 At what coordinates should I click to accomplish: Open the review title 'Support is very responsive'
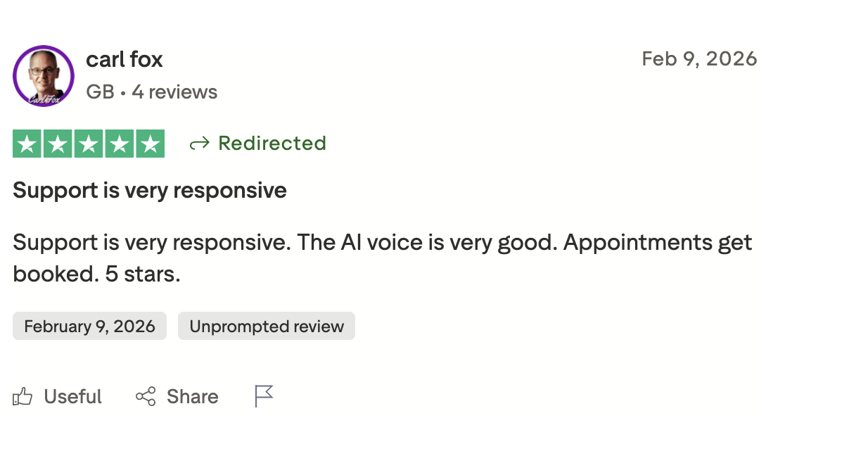150,191
